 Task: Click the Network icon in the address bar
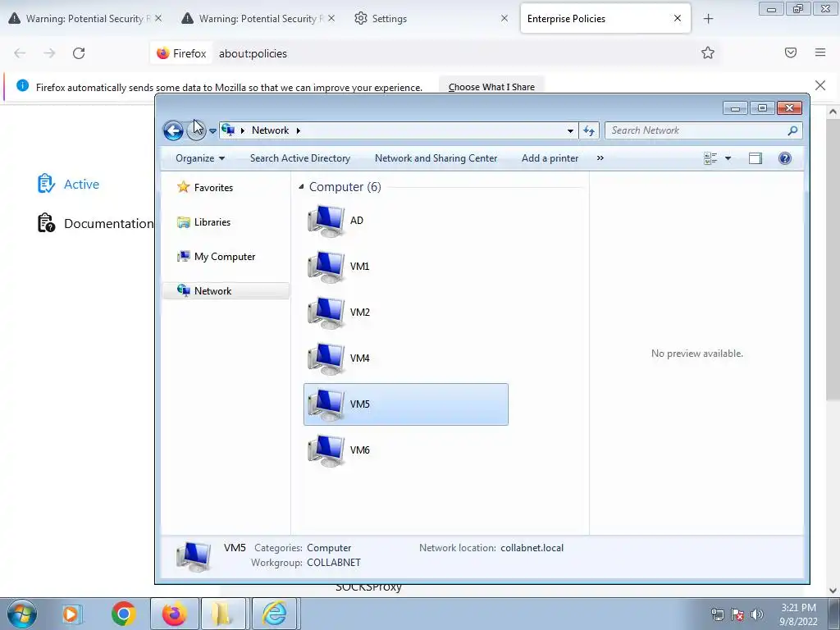point(228,130)
